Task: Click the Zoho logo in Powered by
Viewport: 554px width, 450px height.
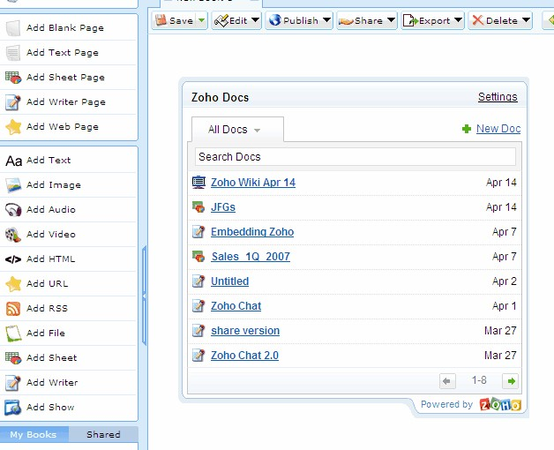Action: (x=500, y=404)
